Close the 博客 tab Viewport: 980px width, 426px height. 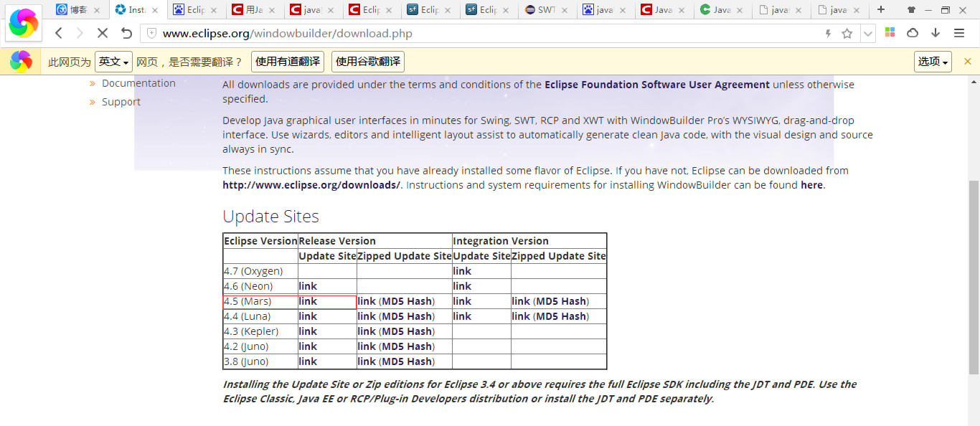point(97,10)
